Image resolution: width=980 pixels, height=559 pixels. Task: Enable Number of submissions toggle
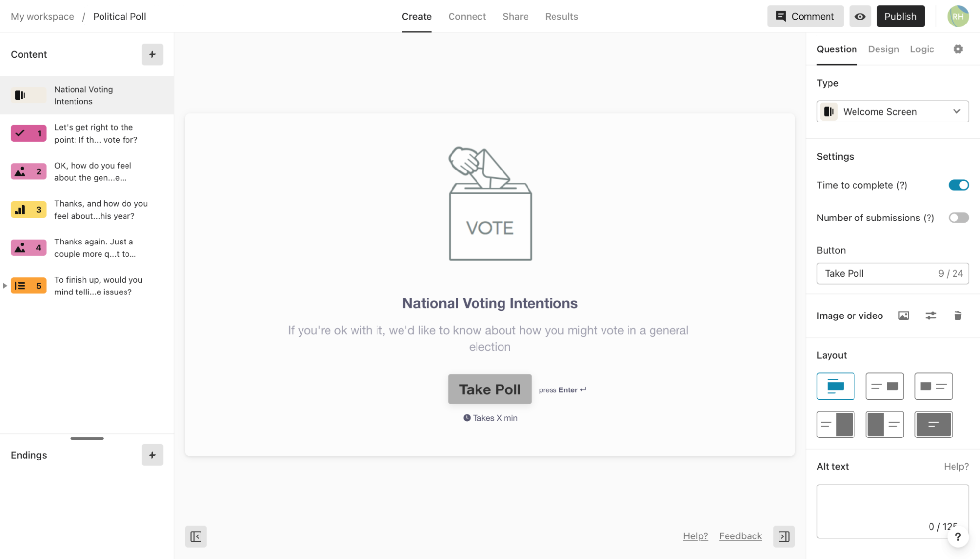[x=958, y=218]
